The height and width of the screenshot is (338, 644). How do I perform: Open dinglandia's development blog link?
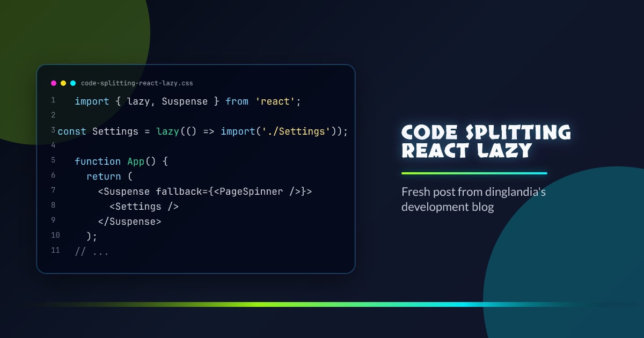(x=473, y=199)
